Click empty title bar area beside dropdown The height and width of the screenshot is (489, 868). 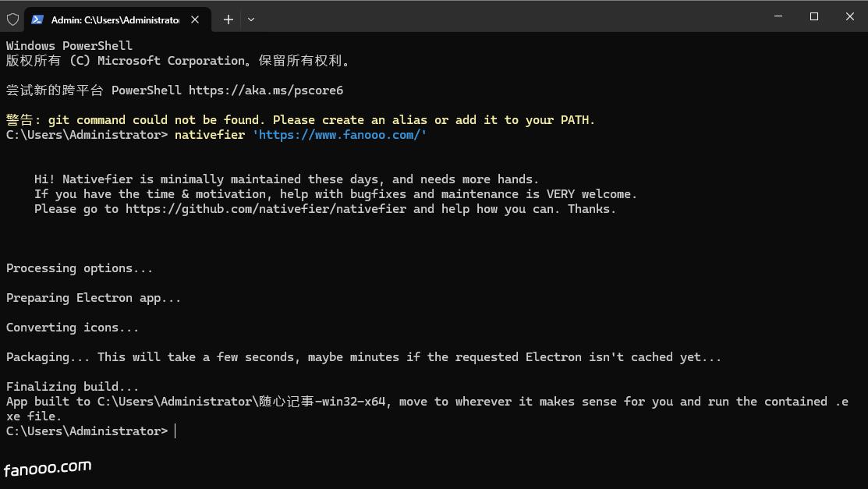[x=507, y=17]
